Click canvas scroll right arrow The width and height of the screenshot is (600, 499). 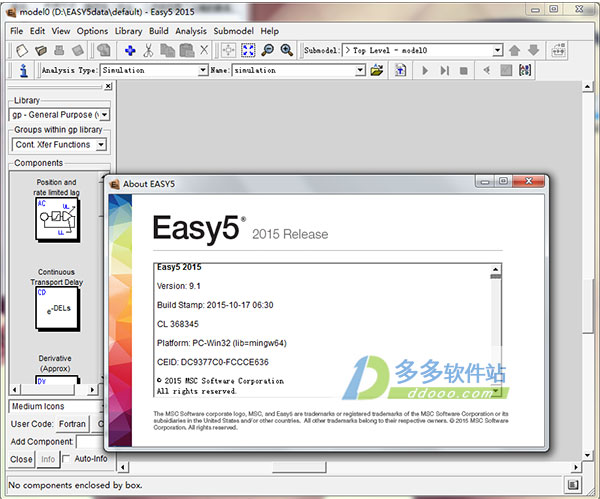(x=576, y=467)
